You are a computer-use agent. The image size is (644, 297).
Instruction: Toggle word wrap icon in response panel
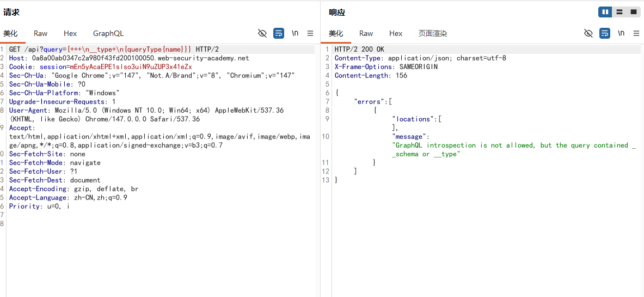pyautogui.click(x=605, y=33)
